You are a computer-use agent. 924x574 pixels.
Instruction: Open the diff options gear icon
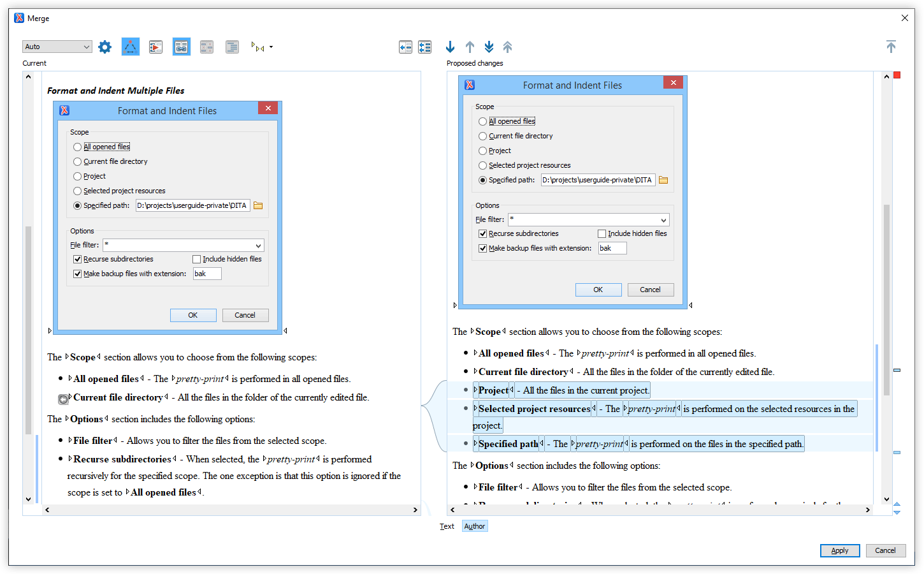pyautogui.click(x=105, y=47)
